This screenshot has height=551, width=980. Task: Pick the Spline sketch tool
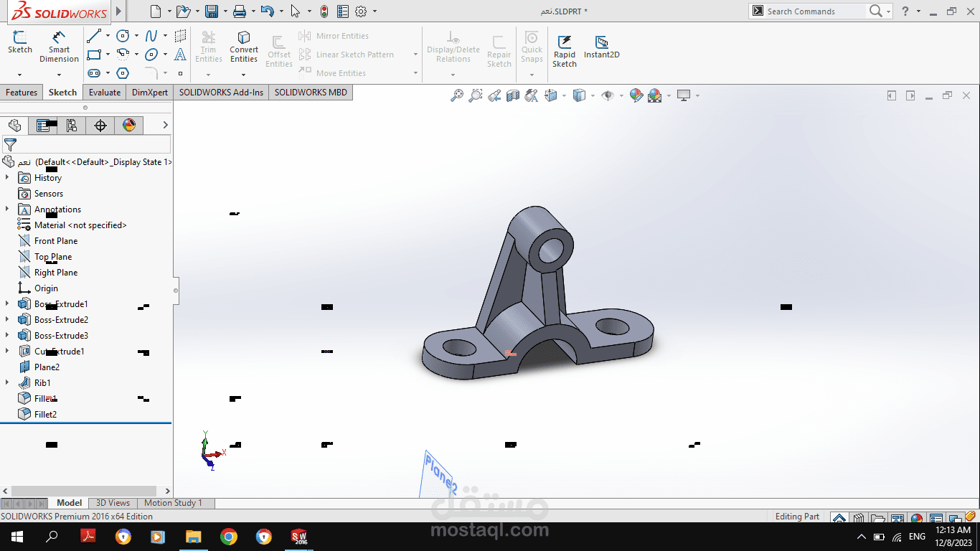151,36
